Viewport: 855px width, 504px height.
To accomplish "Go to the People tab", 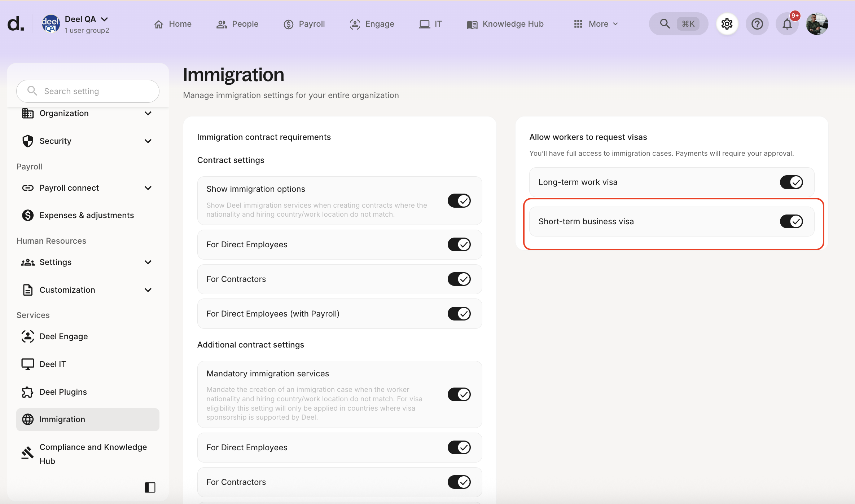I will [237, 24].
